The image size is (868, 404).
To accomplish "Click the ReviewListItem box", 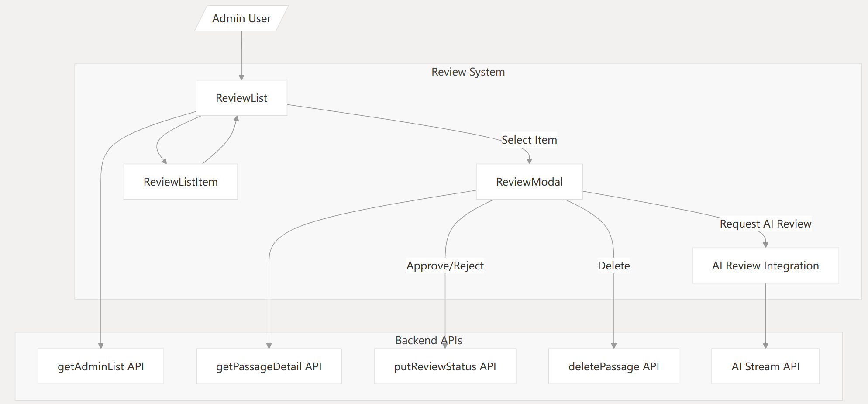I will [180, 182].
